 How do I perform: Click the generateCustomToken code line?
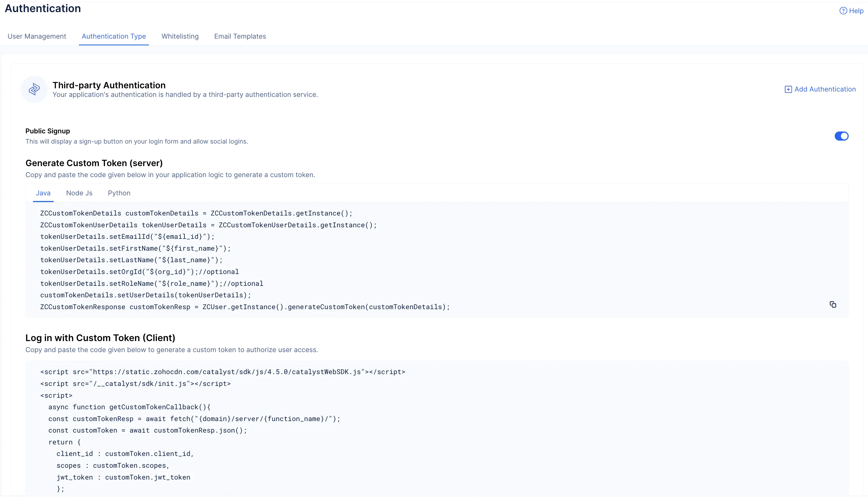pyautogui.click(x=245, y=307)
